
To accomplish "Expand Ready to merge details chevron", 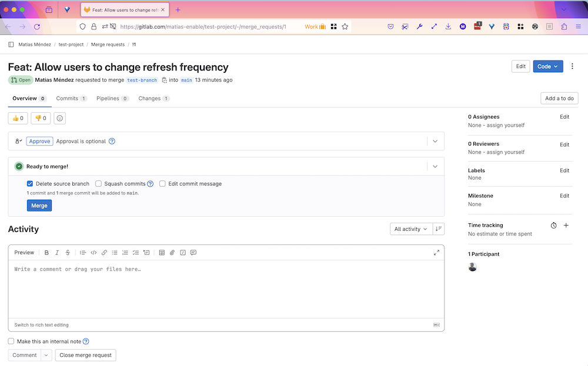I will (435, 166).
